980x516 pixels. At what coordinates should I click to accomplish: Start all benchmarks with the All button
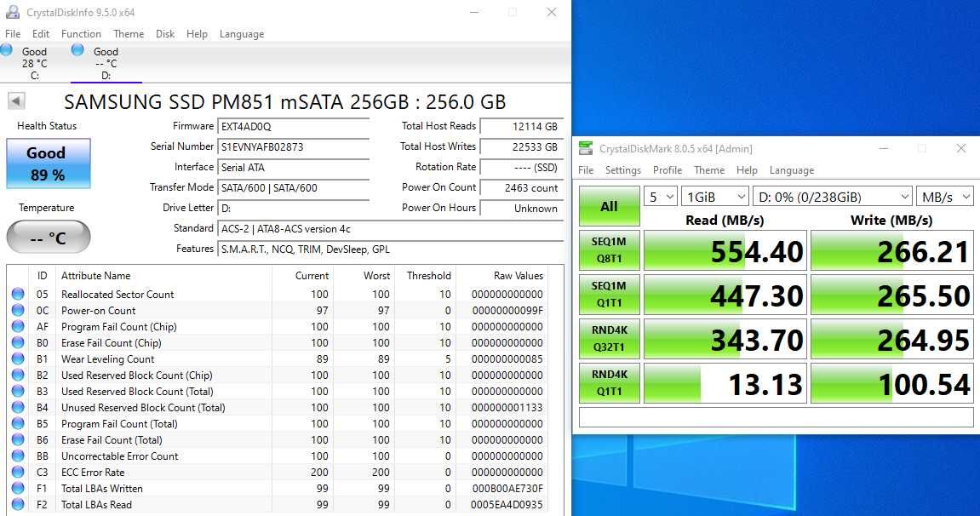(610, 206)
